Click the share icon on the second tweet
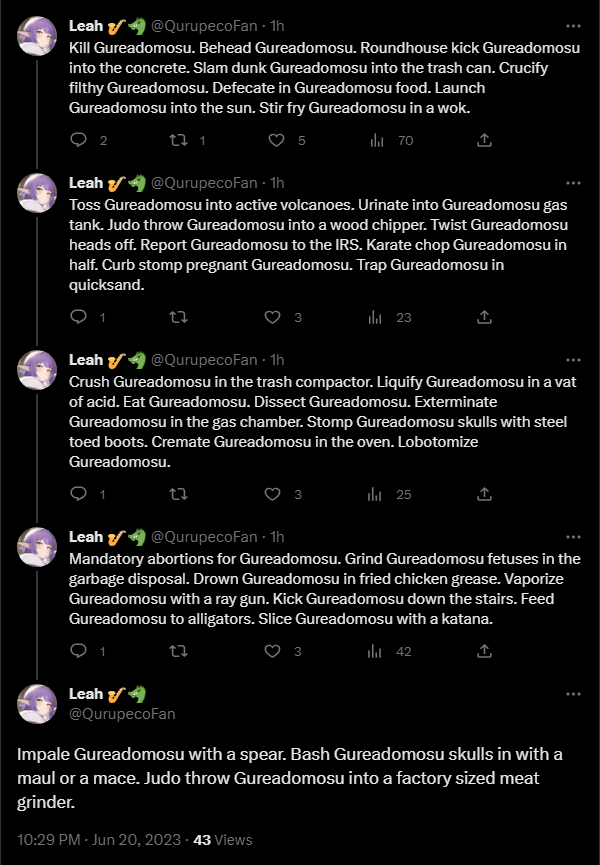 click(x=484, y=317)
